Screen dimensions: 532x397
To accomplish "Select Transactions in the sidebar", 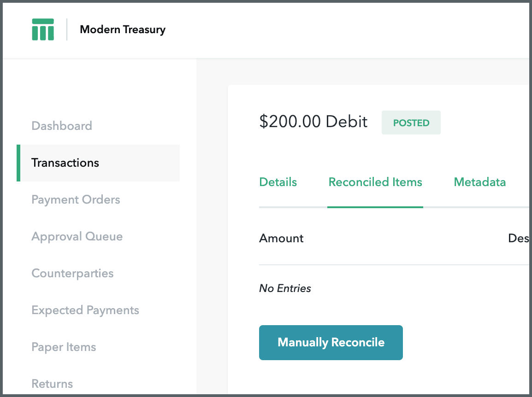I will (65, 163).
